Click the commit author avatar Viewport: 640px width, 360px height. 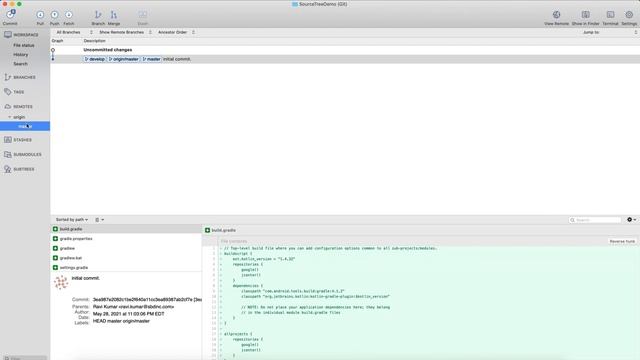[x=61, y=282]
